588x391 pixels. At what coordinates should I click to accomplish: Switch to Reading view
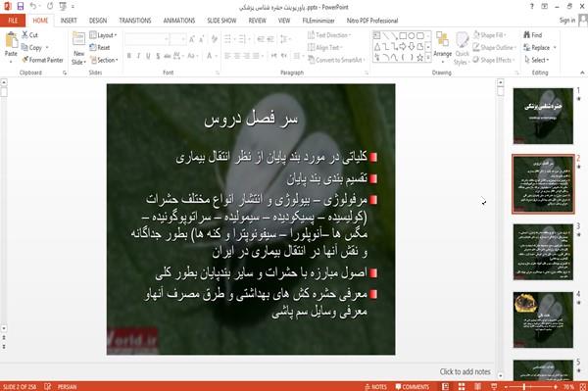click(478, 386)
